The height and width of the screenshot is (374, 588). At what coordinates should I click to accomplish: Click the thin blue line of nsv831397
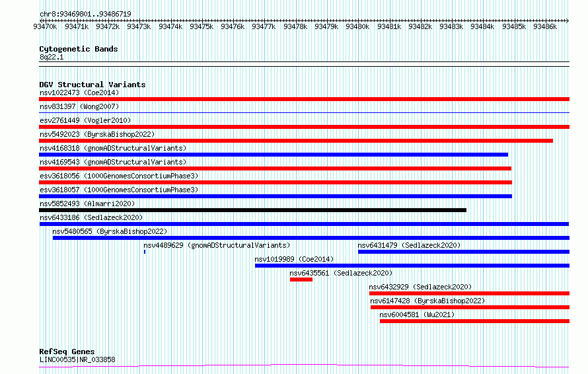click(x=304, y=112)
